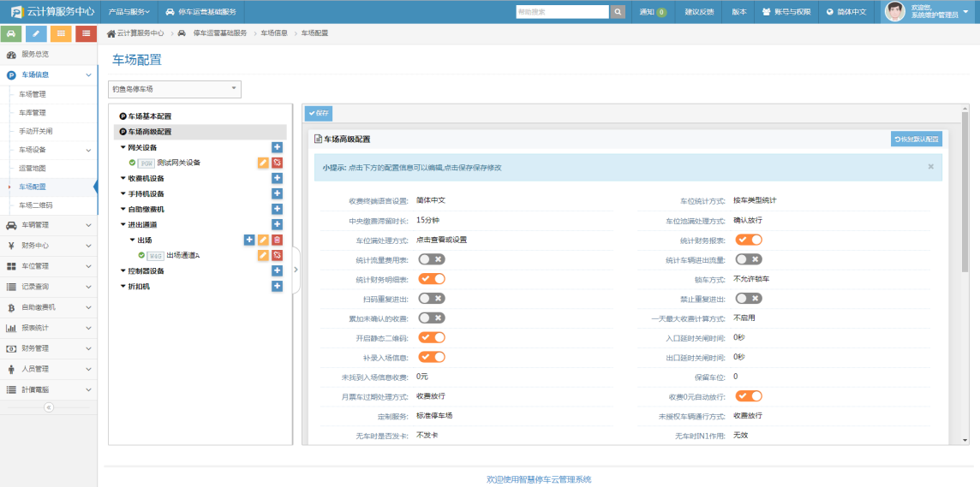Add a new 手持机设备 with plus icon
The height and width of the screenshot is (487, 980).
pyautogui.click(x=278, y=193)
